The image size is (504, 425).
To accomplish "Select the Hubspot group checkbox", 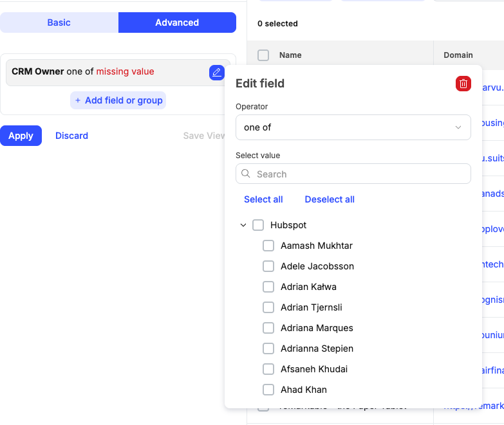I will (x=258, y=225).
